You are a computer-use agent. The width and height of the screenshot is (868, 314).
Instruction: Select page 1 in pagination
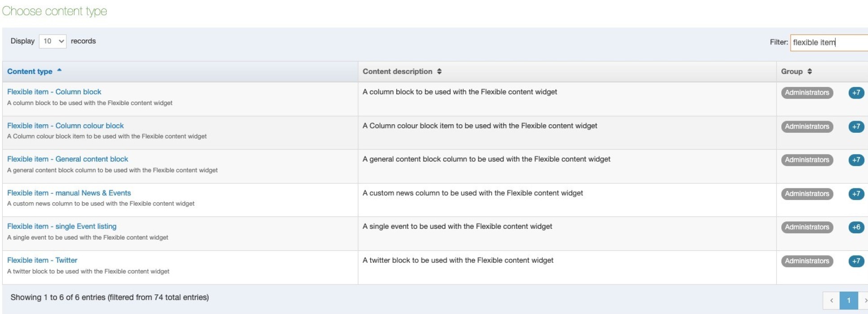point(848,301)
